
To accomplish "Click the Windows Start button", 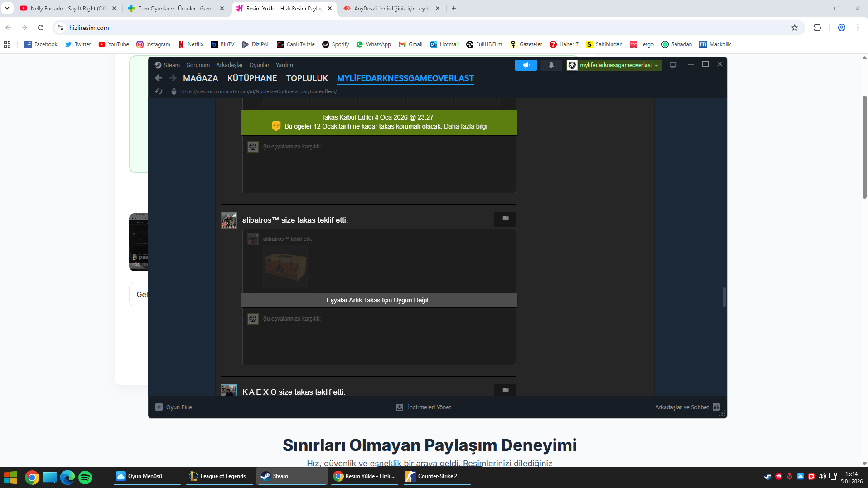I will 10,477.
